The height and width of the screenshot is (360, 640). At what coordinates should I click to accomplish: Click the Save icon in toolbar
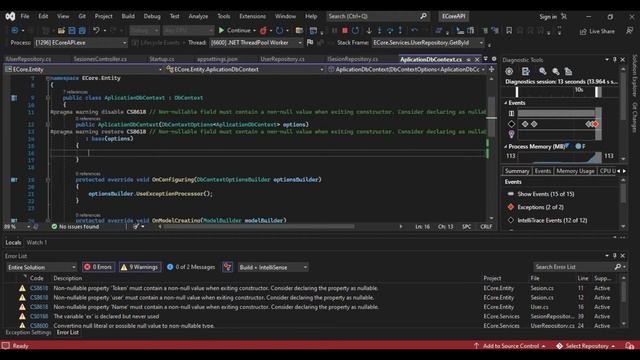[x=72, y=31]
